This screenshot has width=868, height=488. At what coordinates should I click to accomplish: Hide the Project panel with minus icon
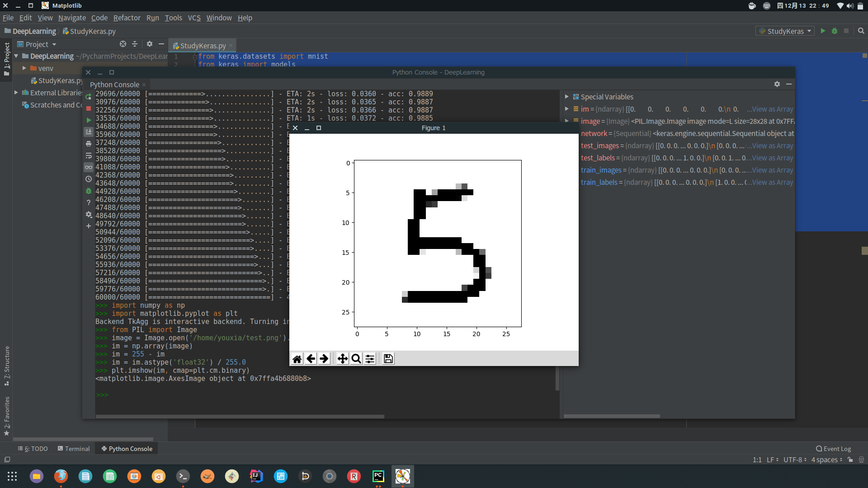(161, 44)
